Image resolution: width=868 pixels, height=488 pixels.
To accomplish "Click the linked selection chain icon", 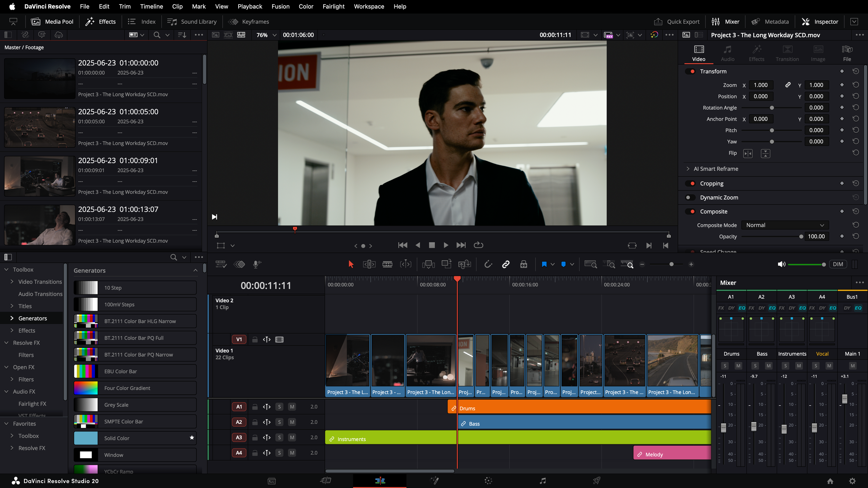I will coord(506,264).
